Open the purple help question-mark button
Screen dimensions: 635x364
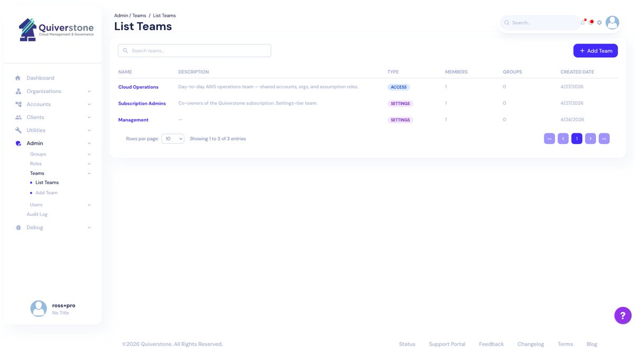[623, 315]
